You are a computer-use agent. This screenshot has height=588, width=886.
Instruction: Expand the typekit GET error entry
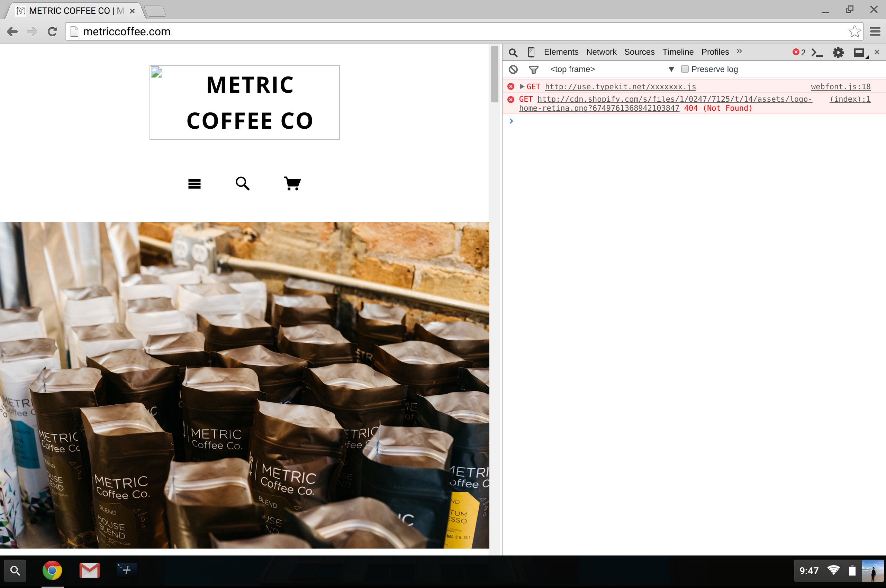522,86
